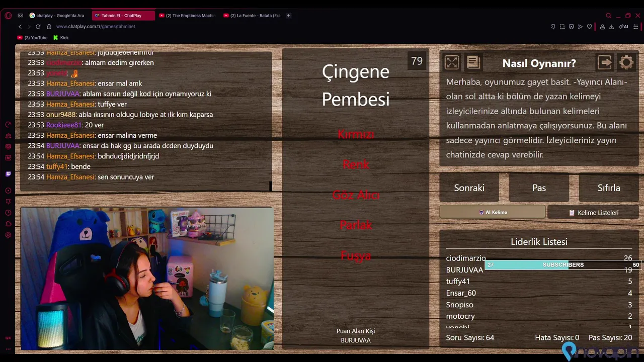Open the YouTube bookmark

click(33, 38)
